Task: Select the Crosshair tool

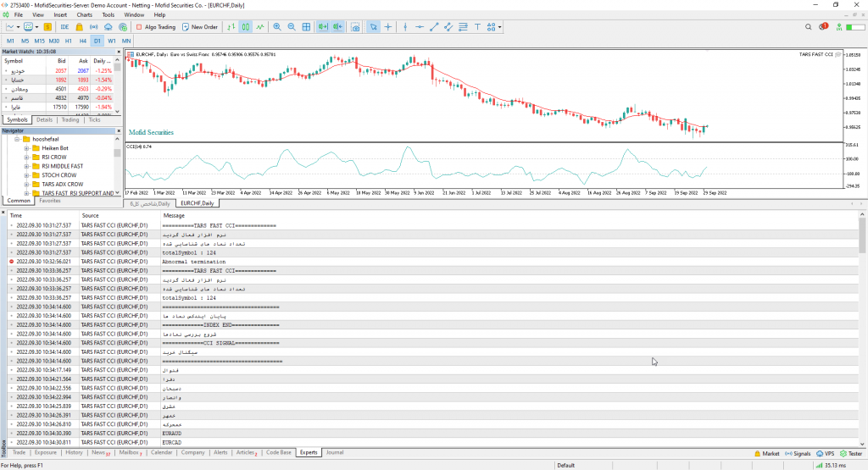Action: (x=389, y=27)
